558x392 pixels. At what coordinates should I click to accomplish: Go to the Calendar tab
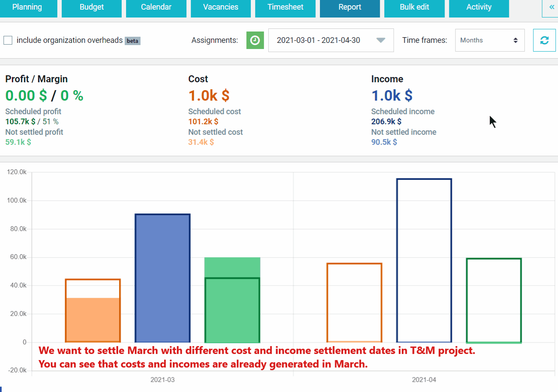pos(156,8)
